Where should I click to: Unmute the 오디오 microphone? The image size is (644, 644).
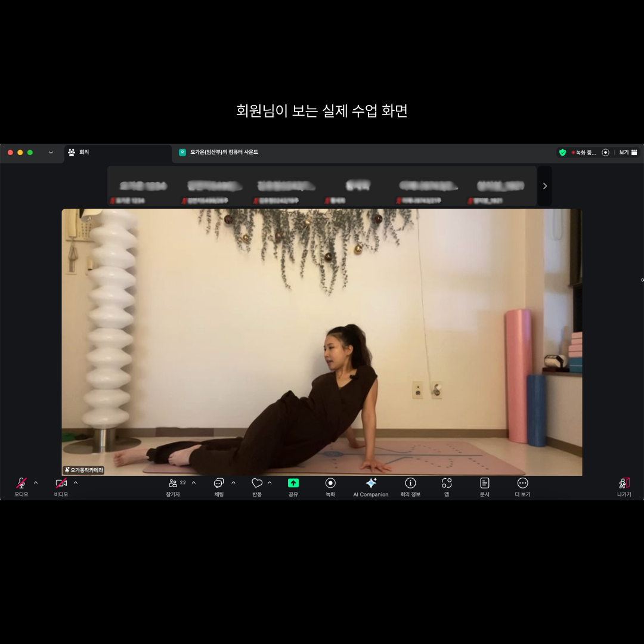click(x=21, y=483)
